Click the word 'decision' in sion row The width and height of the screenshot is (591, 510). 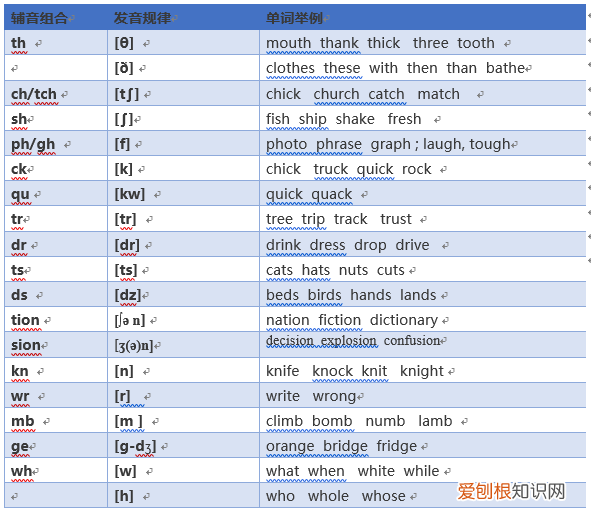tap(289, 340)
